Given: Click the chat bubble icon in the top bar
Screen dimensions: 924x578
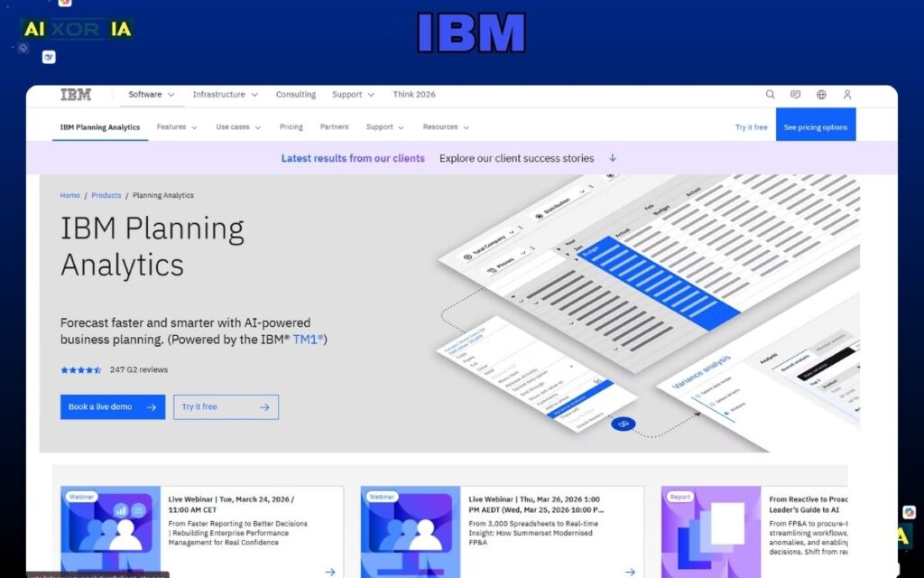Looking at the screenshot, I should (x=795, y=94).
